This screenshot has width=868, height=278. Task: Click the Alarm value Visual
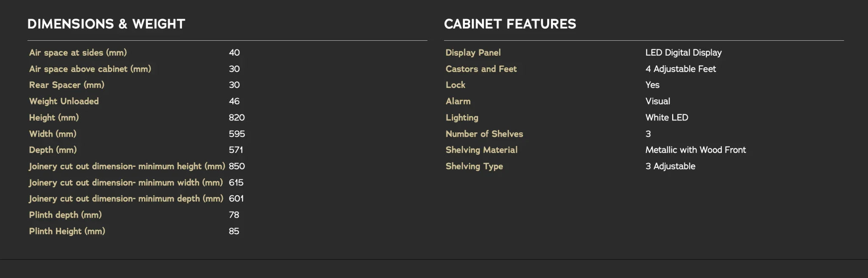[x=657, y=101]
